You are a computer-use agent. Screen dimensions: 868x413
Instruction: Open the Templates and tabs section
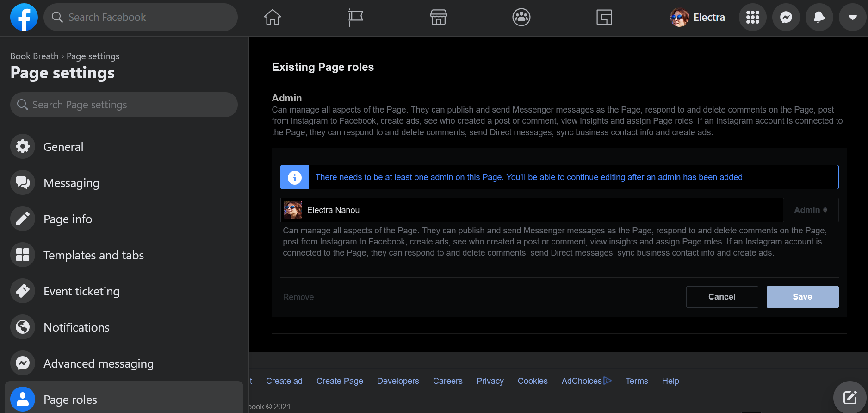(x=93, y=255)
